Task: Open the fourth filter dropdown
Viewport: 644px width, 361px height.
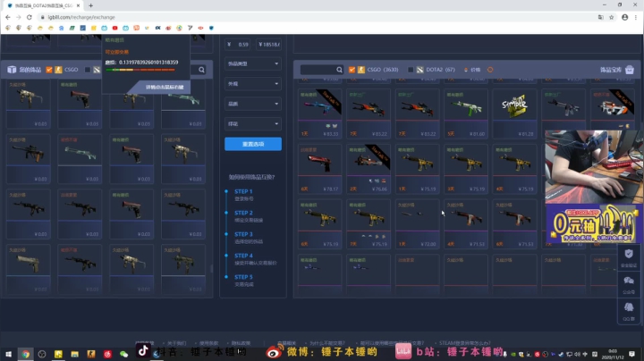Action: [253, 123]
